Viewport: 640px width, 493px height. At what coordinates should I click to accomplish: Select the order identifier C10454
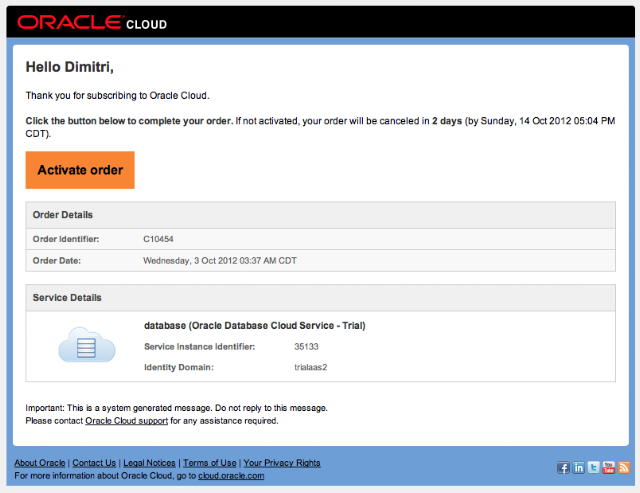pos(158,239)
